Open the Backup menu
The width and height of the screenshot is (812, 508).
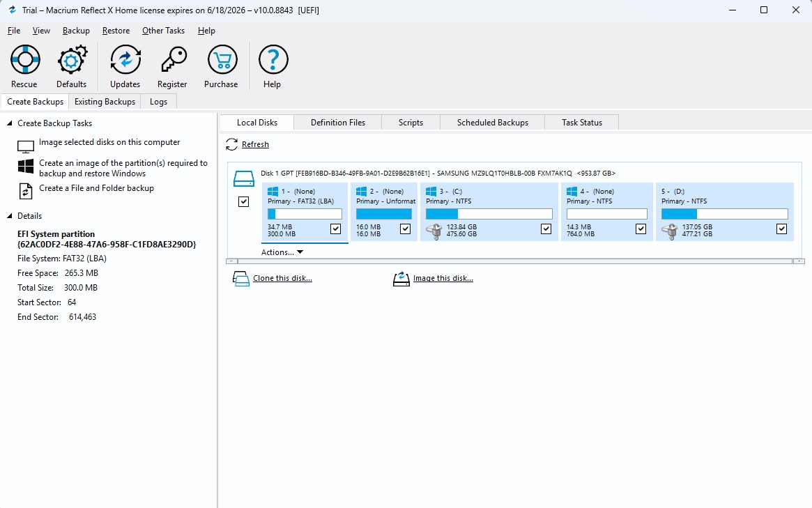click(x=76, y=31)
